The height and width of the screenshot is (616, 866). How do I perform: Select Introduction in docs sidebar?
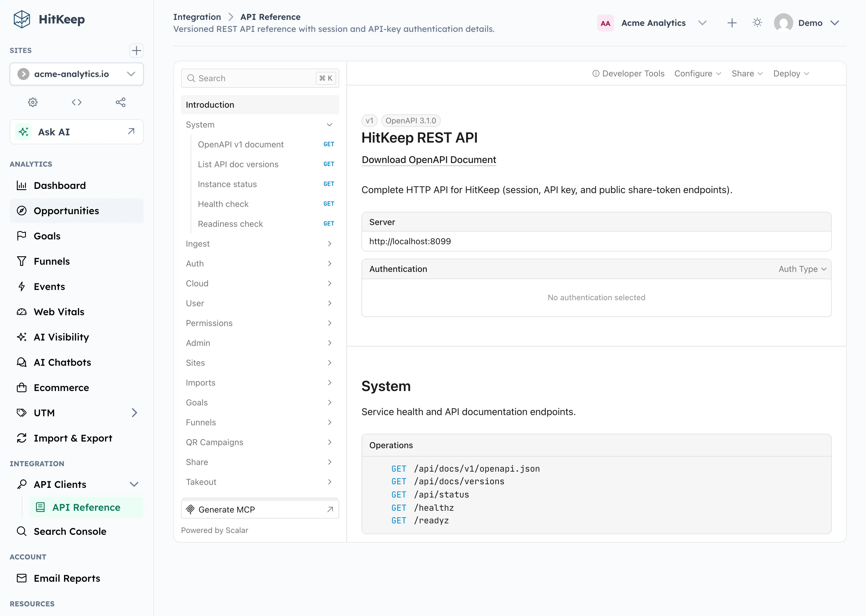point(260,105)
